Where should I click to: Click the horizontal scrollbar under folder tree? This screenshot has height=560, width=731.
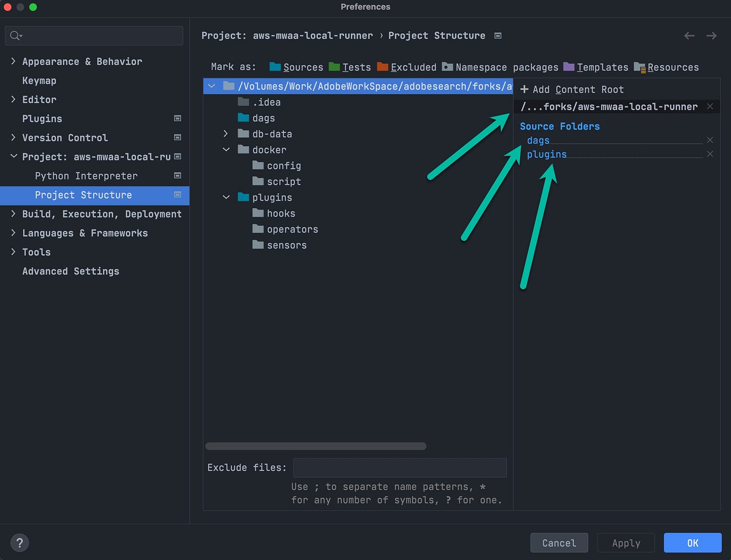[x=316, y=446]
